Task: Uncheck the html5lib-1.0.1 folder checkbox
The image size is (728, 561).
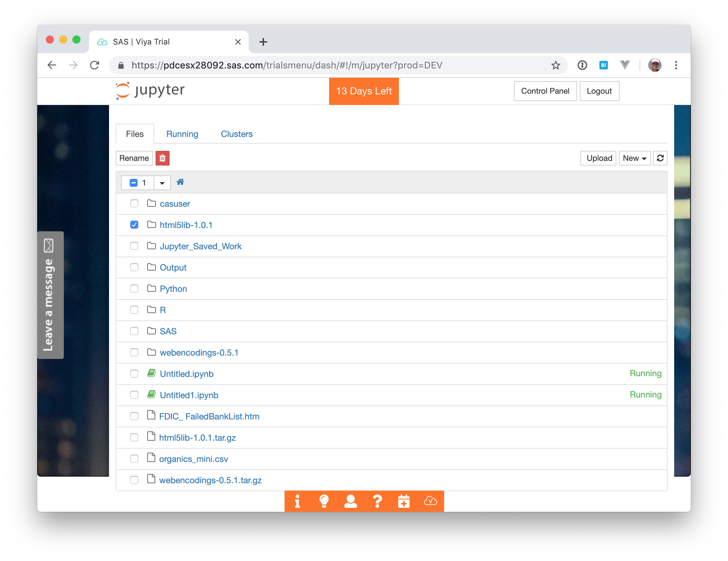Action: coord(134,225)
